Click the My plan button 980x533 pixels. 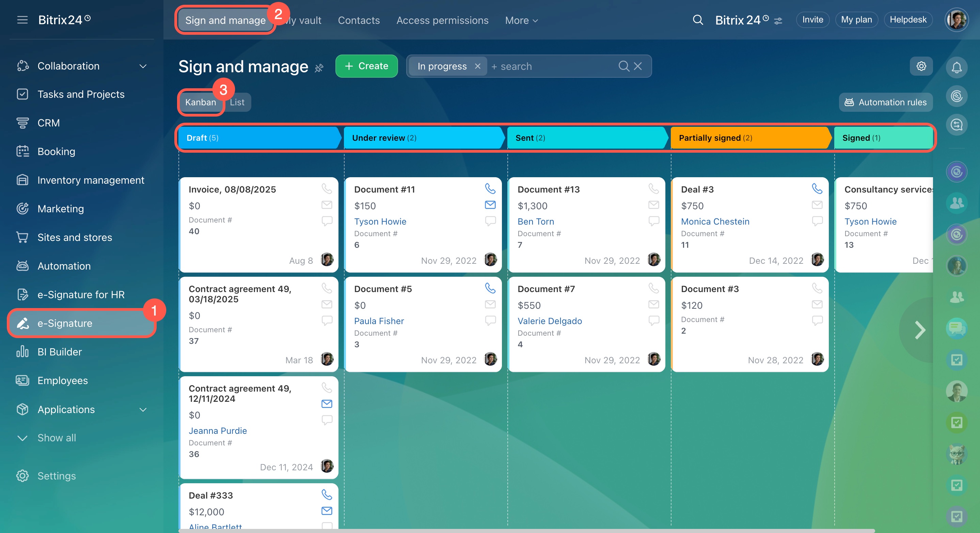[856, 20]
